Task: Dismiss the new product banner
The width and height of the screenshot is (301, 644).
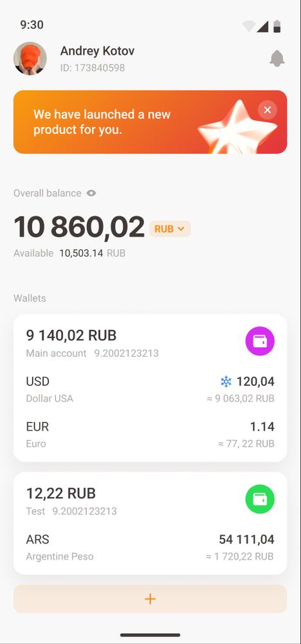Action: (x=268, y=109)
